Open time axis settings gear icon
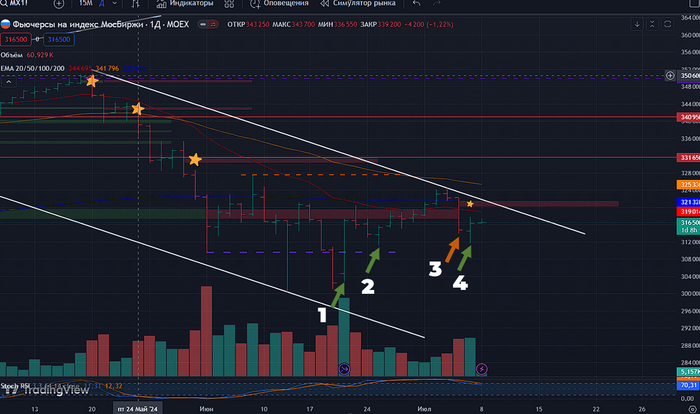The width and height of the screenshot is (700, 414). pos(692,409)
